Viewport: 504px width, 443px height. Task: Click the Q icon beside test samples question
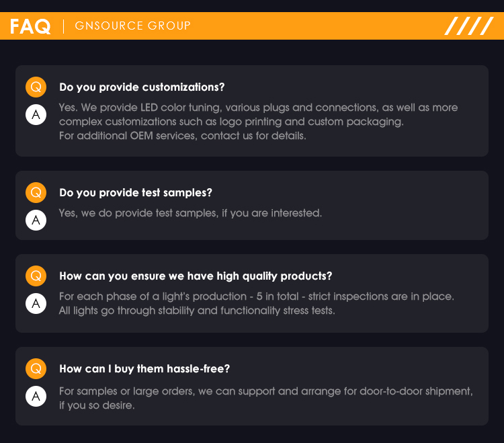point(36,192)
